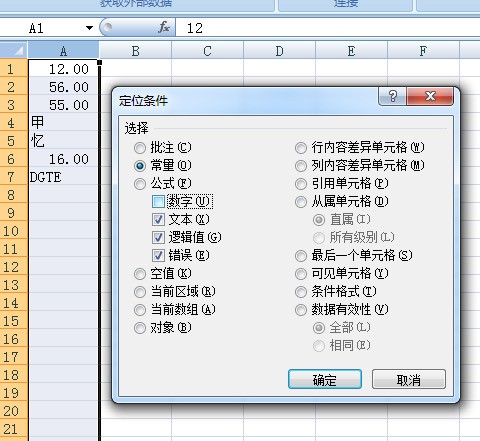The height and width of the screenshot is (441, 480).
Task: Click the formula bar showing 12
Action: tap(328, 28)
